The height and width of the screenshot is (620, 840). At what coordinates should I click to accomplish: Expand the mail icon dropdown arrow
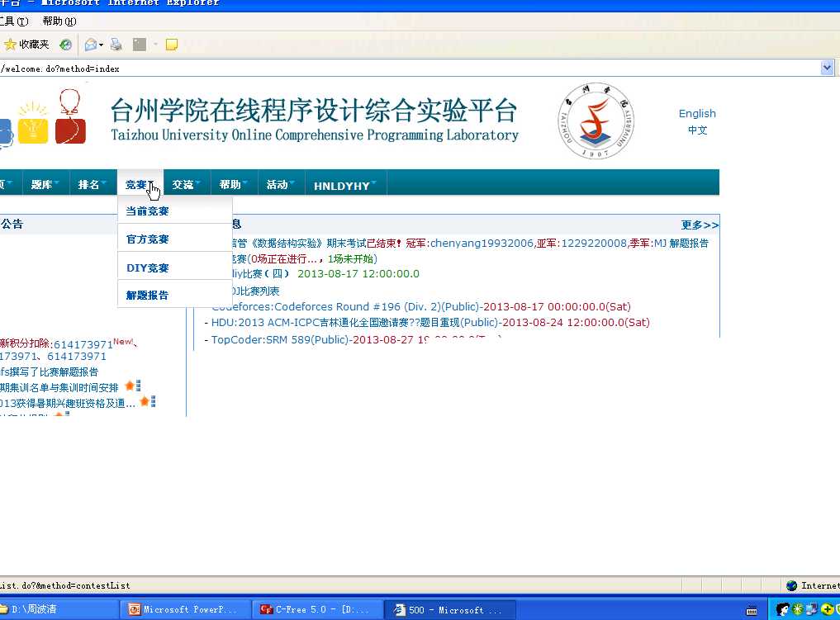[101, 45]
